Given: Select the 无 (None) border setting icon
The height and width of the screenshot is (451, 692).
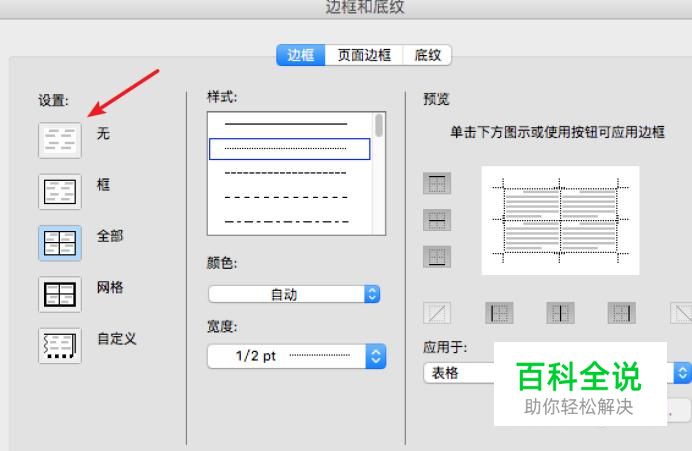Looking at the screenshot, I should 60,140.
